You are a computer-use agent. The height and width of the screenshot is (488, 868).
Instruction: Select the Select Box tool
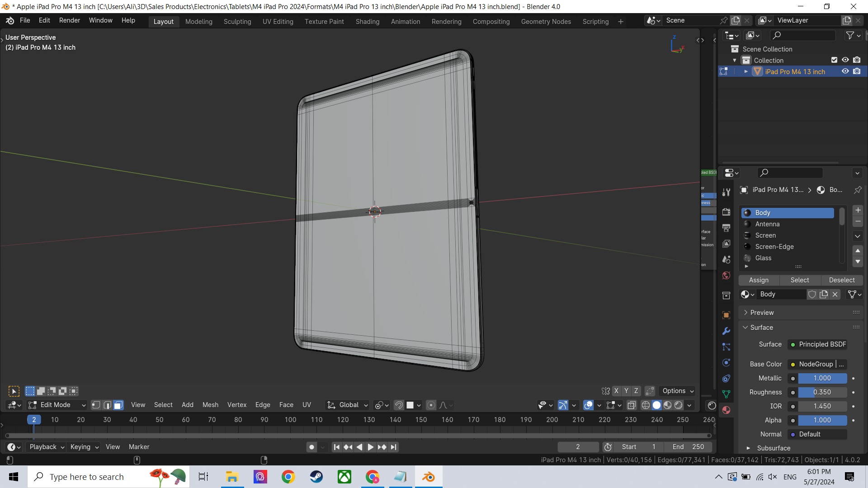click(x=14, y=391)
